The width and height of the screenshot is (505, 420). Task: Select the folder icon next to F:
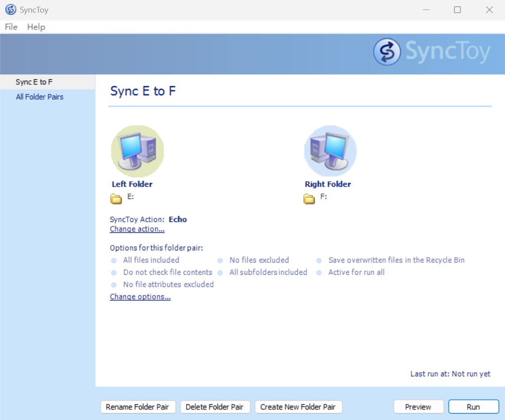click(x=309, y=198)
